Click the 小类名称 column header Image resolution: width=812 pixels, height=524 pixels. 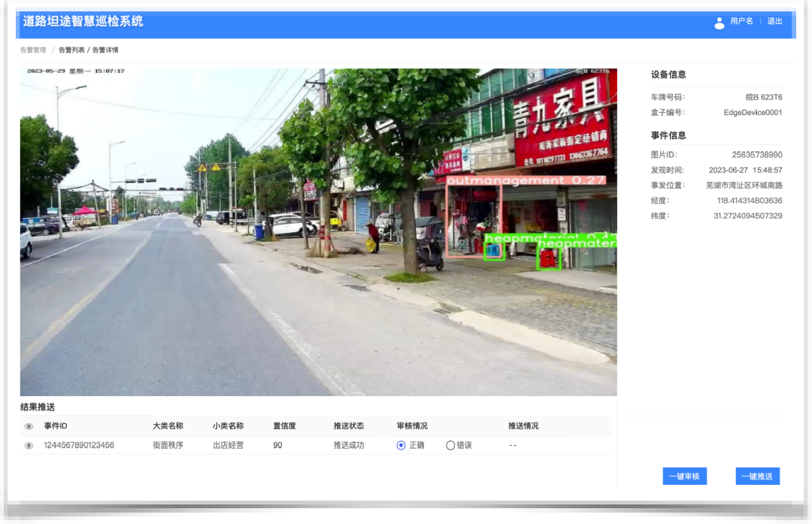pos(228,426)
